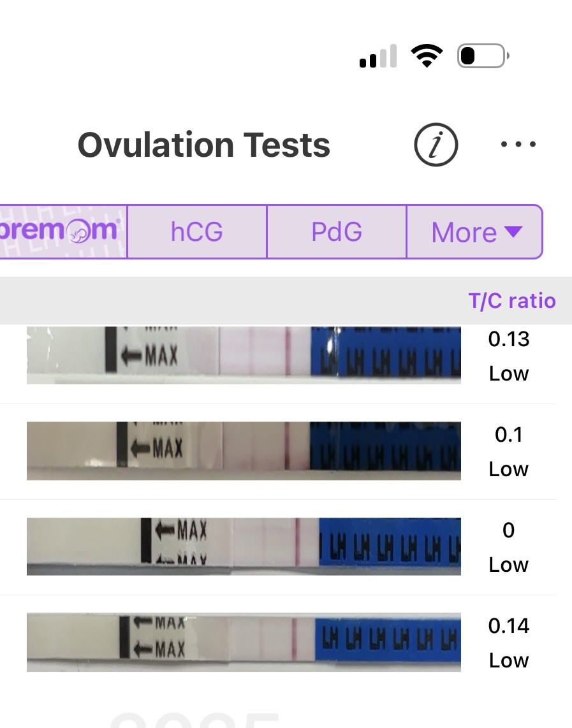The image size is (572, 728).
Task: Tap the Wi-Fi status icon
Action: tap(427, 57)
